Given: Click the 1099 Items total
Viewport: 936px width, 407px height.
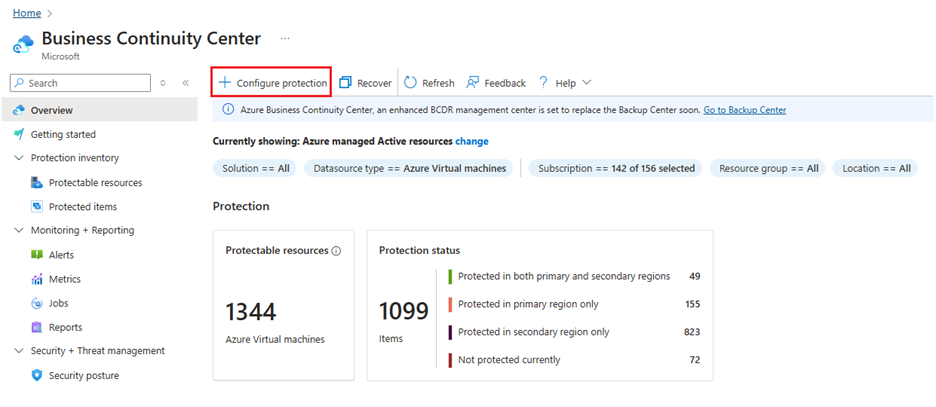Looking at the screenshot, I should [404, 311].
